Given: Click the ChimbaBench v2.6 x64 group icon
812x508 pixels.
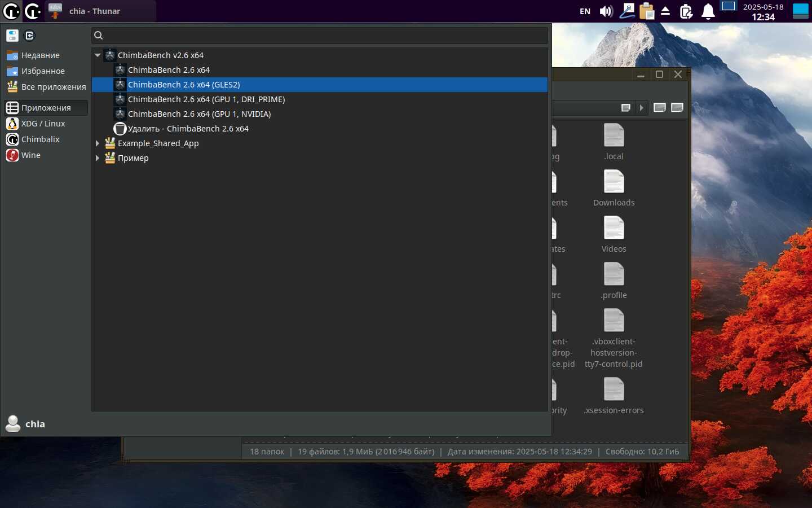Looking at the screenshot, I should tap(110, 55).
